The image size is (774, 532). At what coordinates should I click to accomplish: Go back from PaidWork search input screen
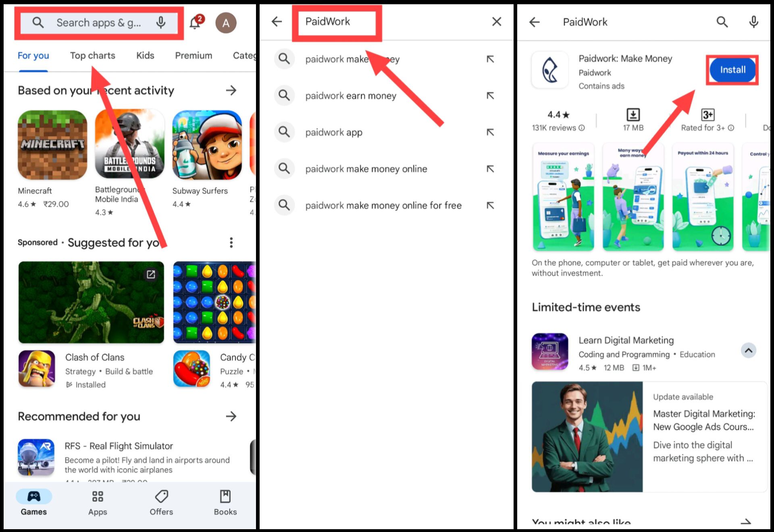(277, 21)
